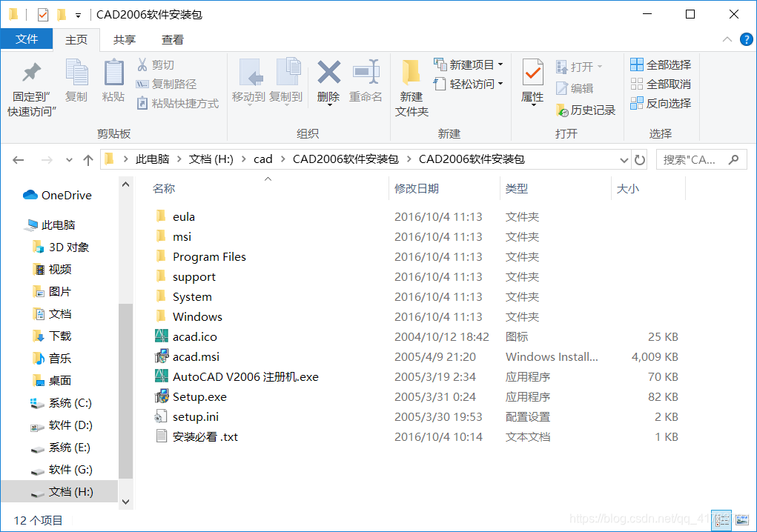Open the Customize Quick Access Toolbar dropdown
Image resolution: width=757 pixels, height=532 pixels.
78,16
